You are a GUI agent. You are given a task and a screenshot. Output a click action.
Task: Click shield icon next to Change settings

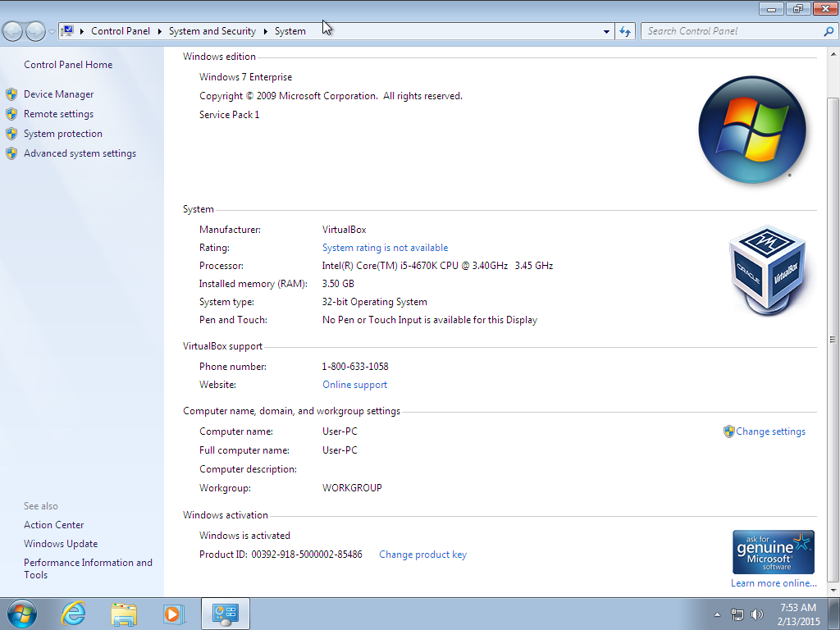[728, 431]
